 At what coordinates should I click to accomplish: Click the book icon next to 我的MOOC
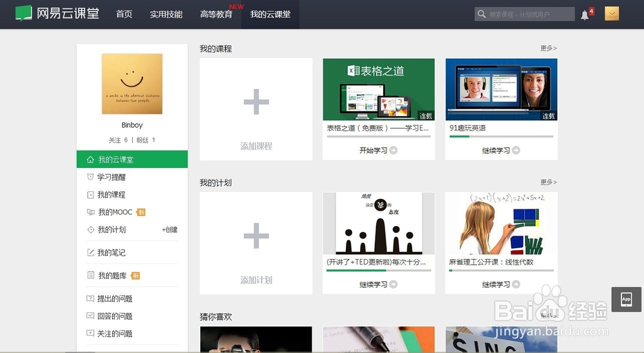coord(91,212)
